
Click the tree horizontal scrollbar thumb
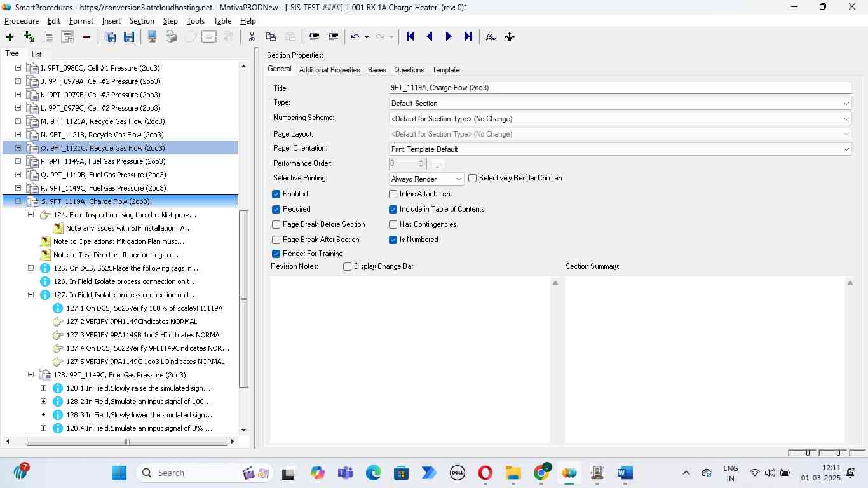(127, 442)
